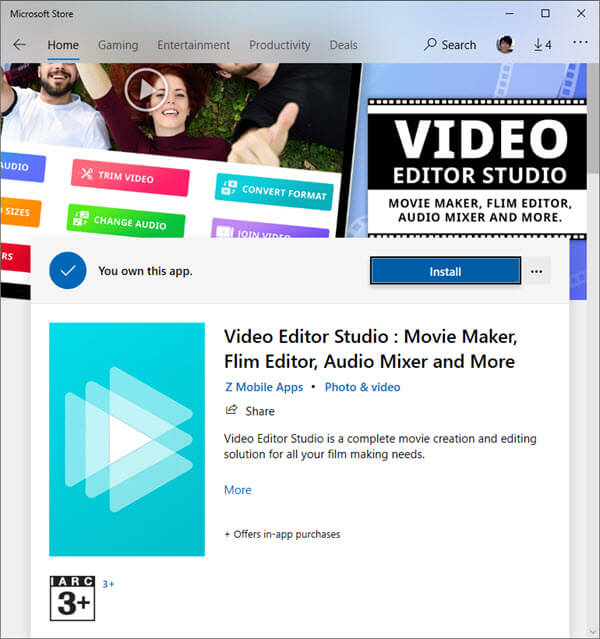
Task: Click the Video Editor Studio banner
Action: [477, 169]
